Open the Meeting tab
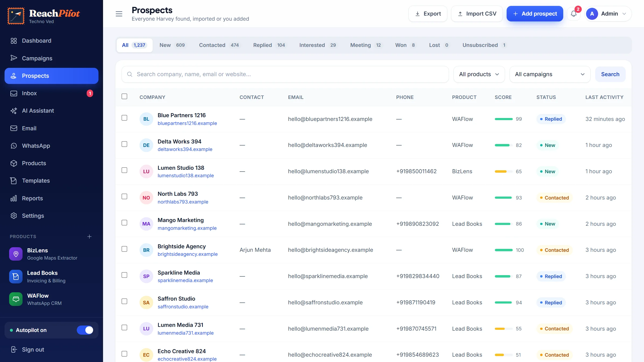 click(x=366, y=45)
